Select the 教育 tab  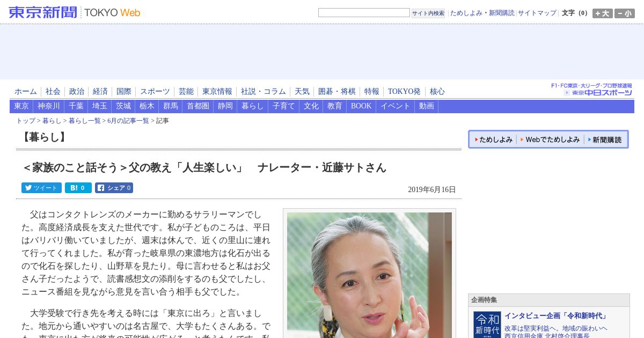pyautogui.click(x=335, y=106)
